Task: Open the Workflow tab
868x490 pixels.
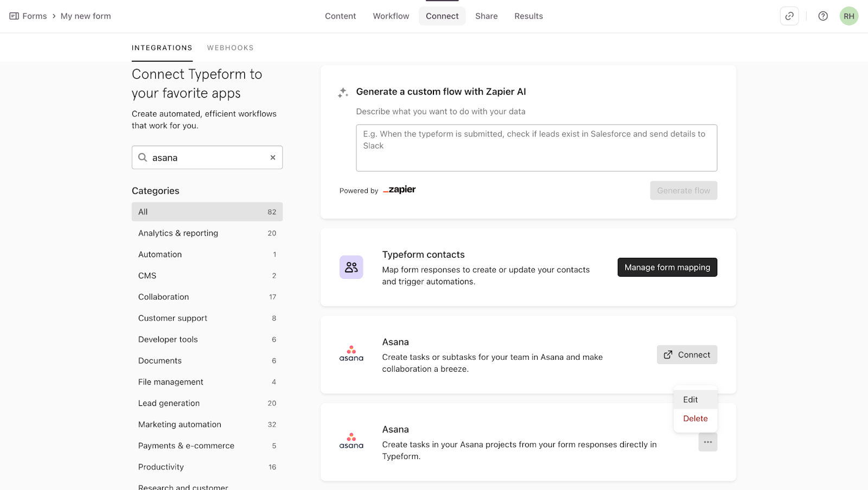Action: click(391, 16)
